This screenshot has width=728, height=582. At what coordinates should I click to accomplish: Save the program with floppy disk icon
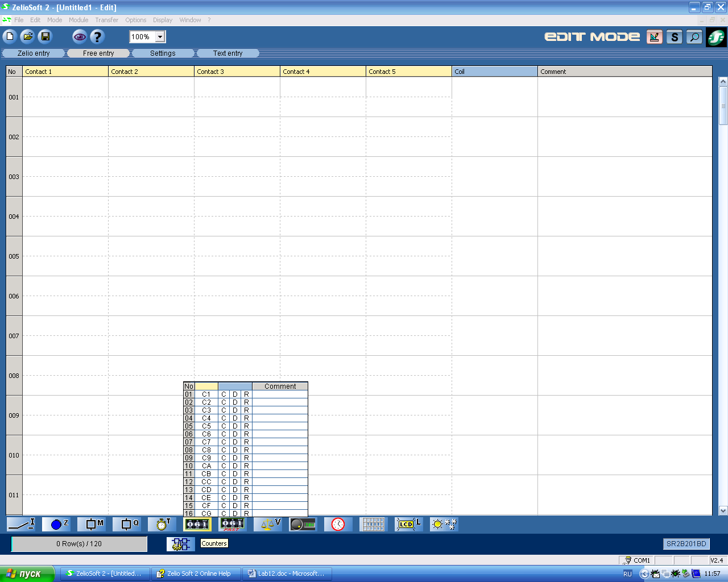pos(45,37)
